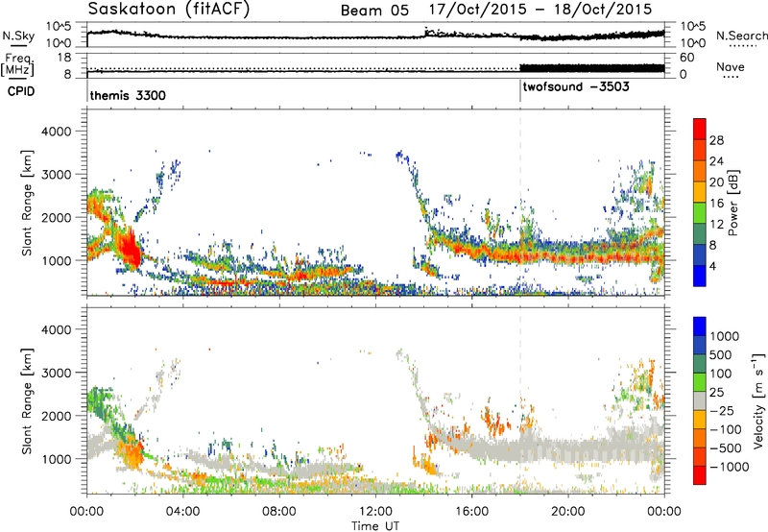Viewport: 768px width, 532px height.
Task: Pick the red top segment of power colorbar
Action: tap(700, 129)
